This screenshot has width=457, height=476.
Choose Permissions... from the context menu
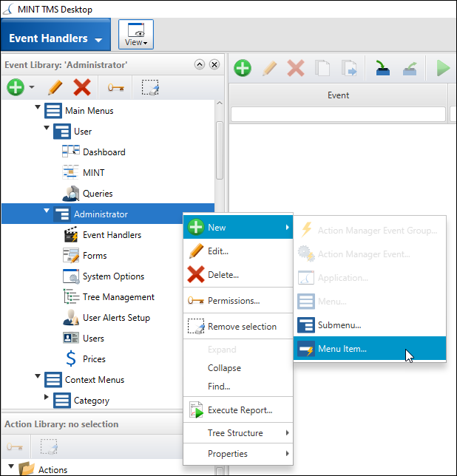tap(238, 301)
